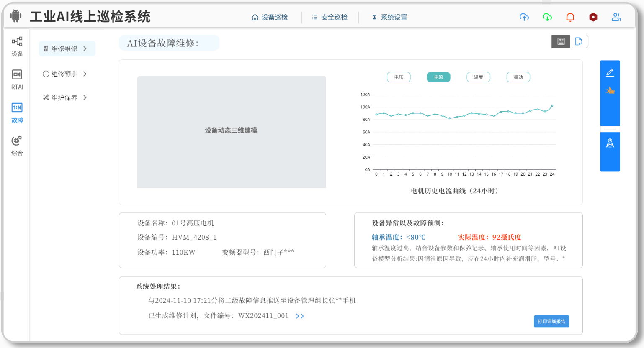Expand the 维修预测 menu item
The width and height of the screenshot is (644, 348).
point(65,74)
